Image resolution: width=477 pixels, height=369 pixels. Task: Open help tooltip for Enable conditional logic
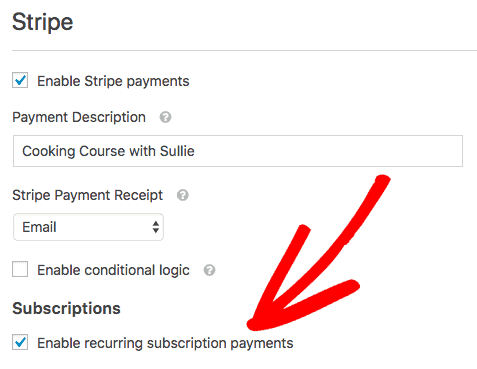pos(209,270)
